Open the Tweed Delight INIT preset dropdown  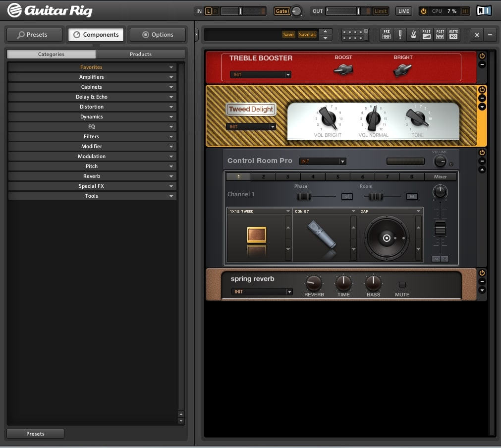point(251,127)
